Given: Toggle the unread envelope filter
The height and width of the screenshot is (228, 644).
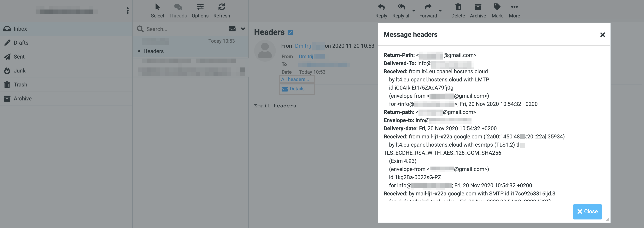Looking at the screenshot, I should click(x=232, y=29).
